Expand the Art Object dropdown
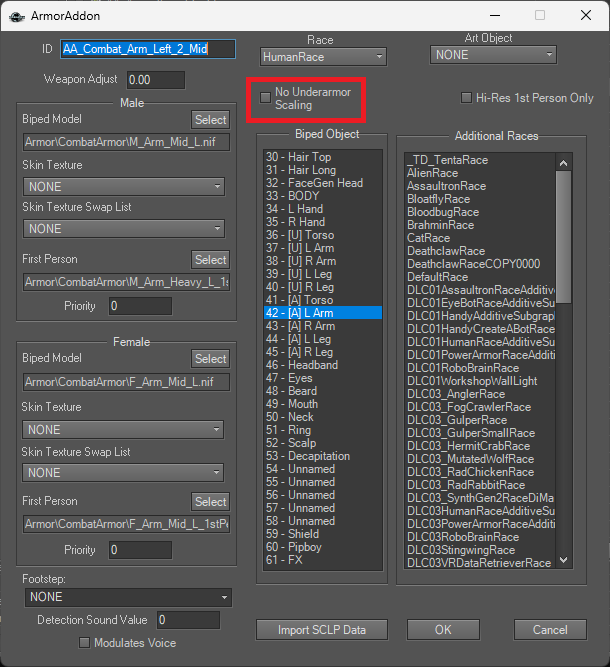 [493, 55]
